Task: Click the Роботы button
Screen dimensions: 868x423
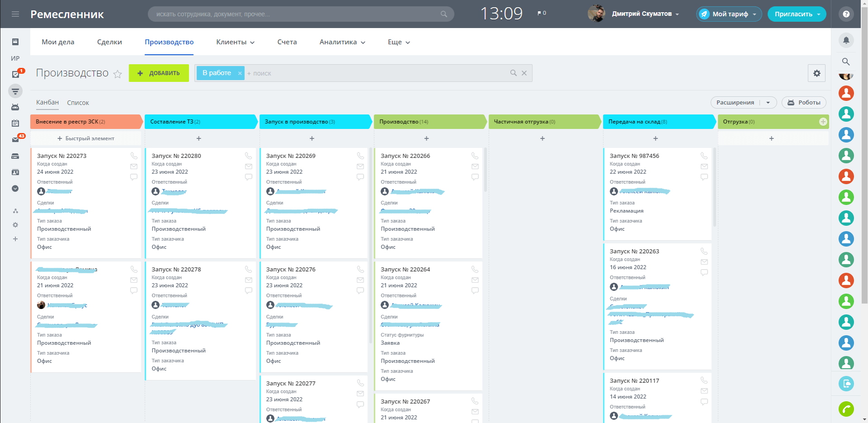Action: 804,103
